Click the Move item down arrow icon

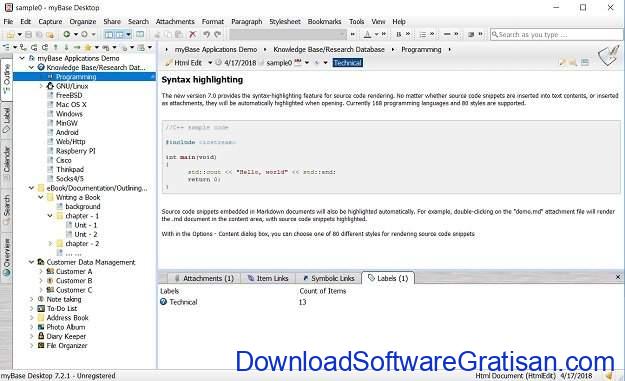(x=66, y=47)
